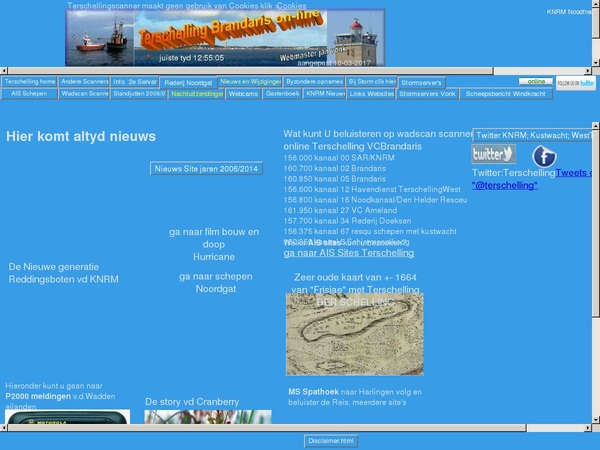This screenshot has width=600, height=450.
Task: Click Bij Storm clik hier button
Action: 372,82
